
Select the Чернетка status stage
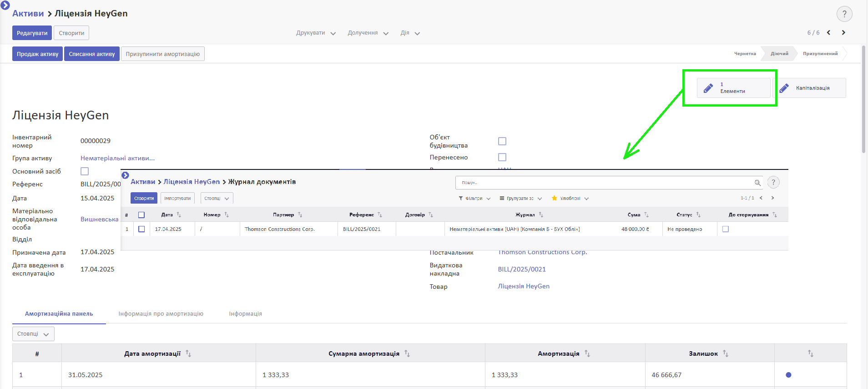click(x=745, y=54)
